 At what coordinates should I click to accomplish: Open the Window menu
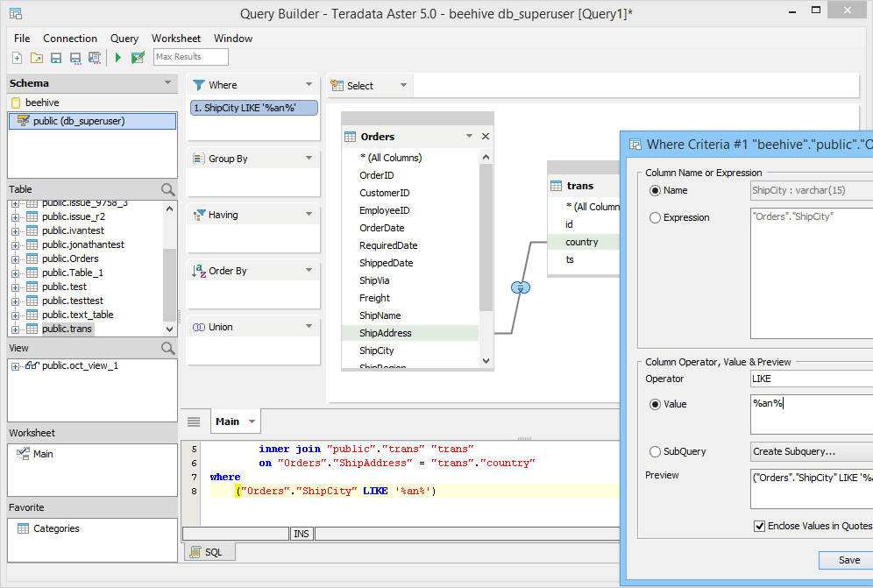233,39
